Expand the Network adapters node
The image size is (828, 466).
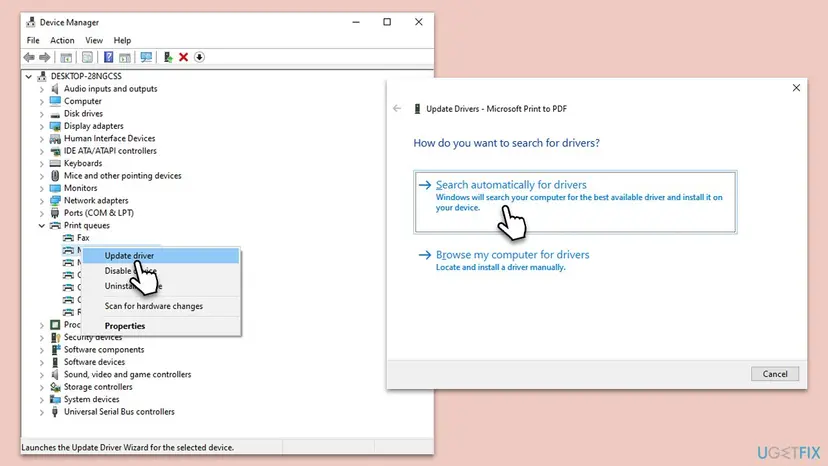pos(42,201)
